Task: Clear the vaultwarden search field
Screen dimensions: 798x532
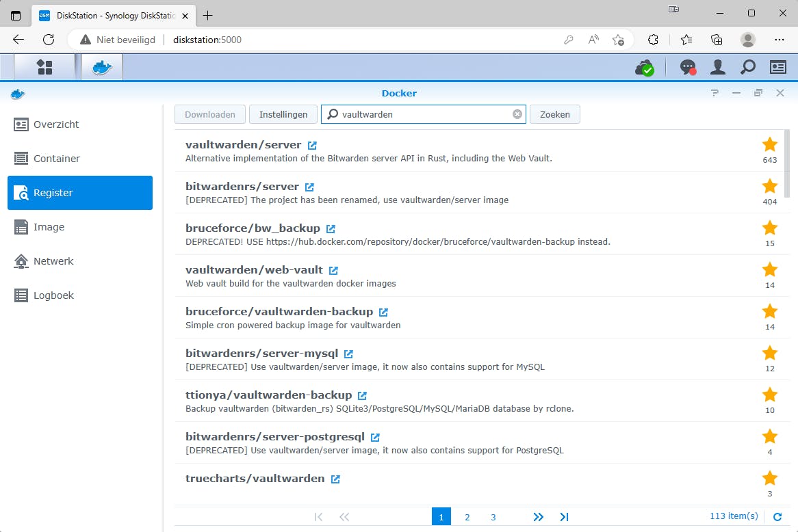Action: tap(517, 114)
